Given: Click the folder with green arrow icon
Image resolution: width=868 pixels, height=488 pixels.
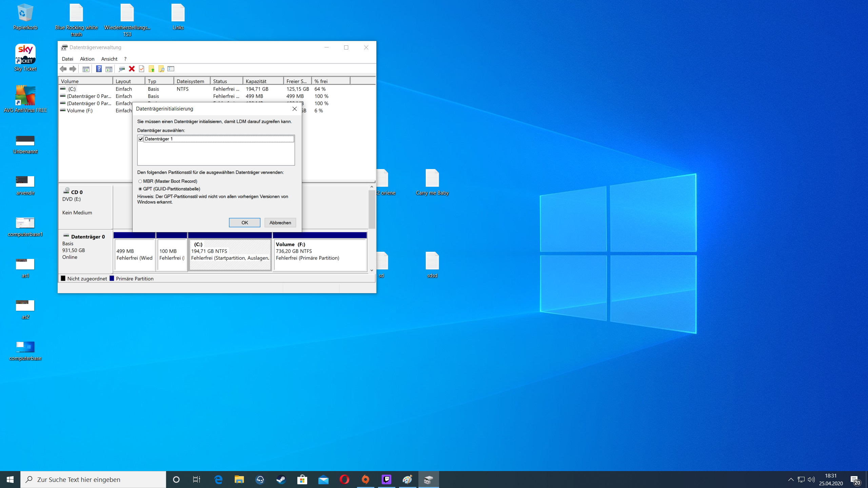Looking at the screenshot, I should tap(152, 69).
